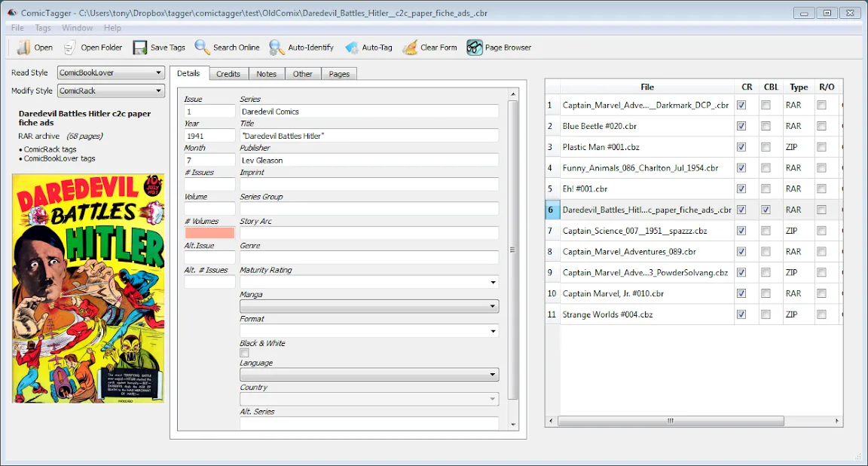The image size is (868, 466).
Task: Click the Story Arc input field
Action: 369,233
